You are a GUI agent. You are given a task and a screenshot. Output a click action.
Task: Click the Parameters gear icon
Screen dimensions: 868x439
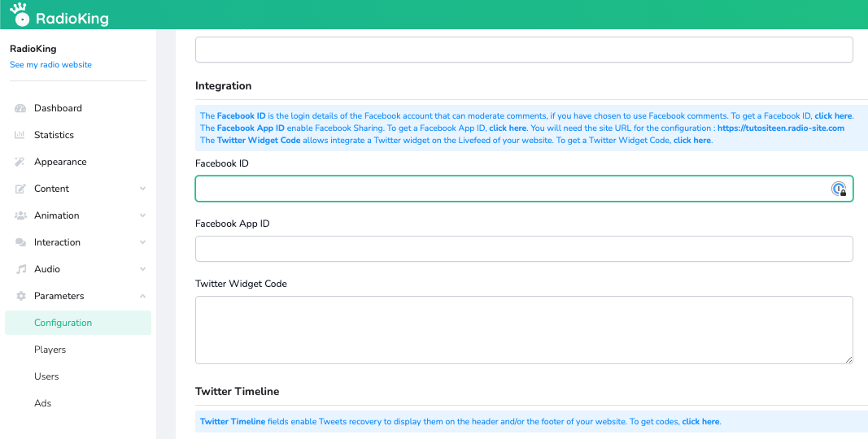[x=21, y=296]
